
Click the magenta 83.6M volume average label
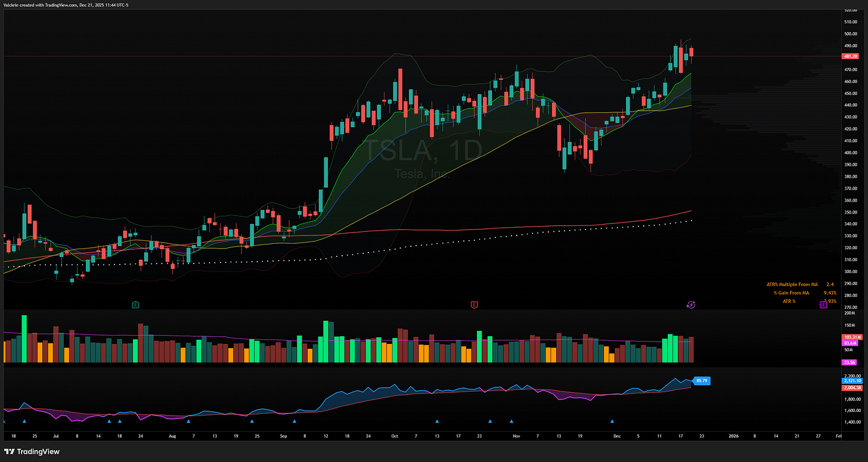[x=850, y=343]
